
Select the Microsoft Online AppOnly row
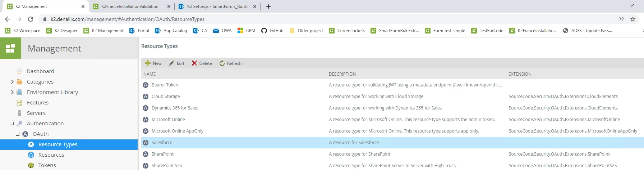(392, 131)
